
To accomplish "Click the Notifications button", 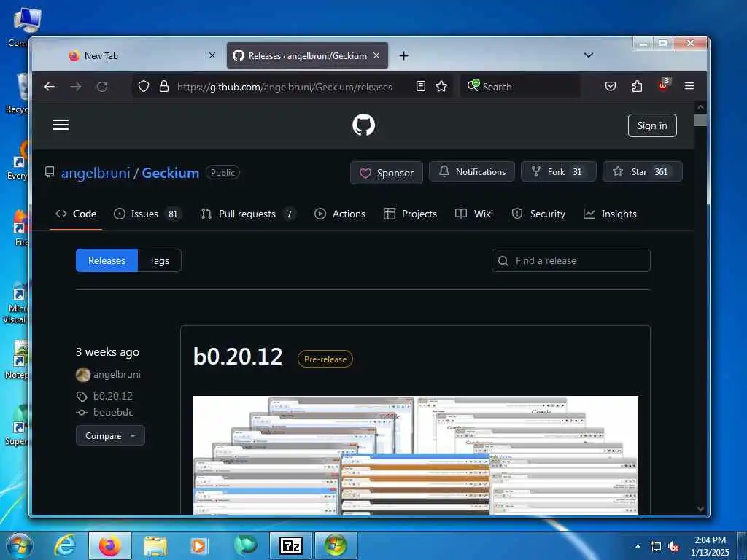I will (472, 171).
